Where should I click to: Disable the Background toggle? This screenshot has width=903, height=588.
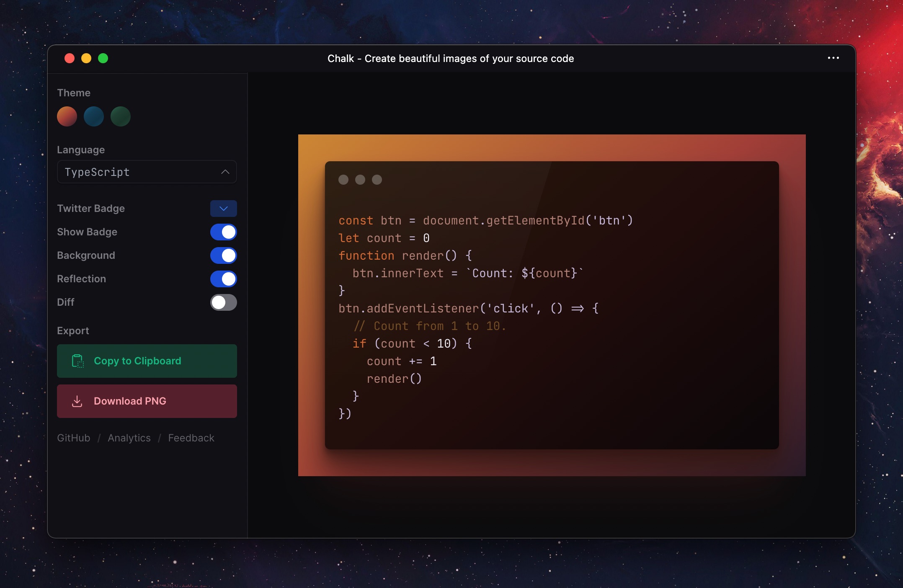[223, 255]
